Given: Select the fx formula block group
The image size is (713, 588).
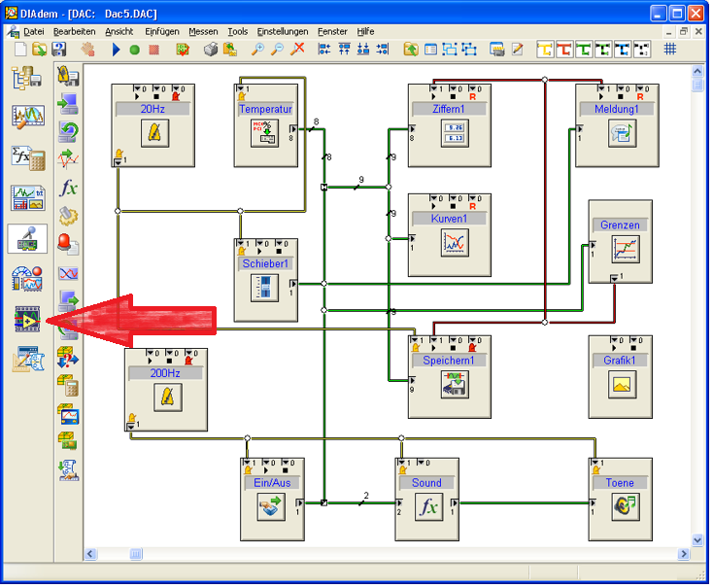Looking at the screenshot, I should coord(68,188).
